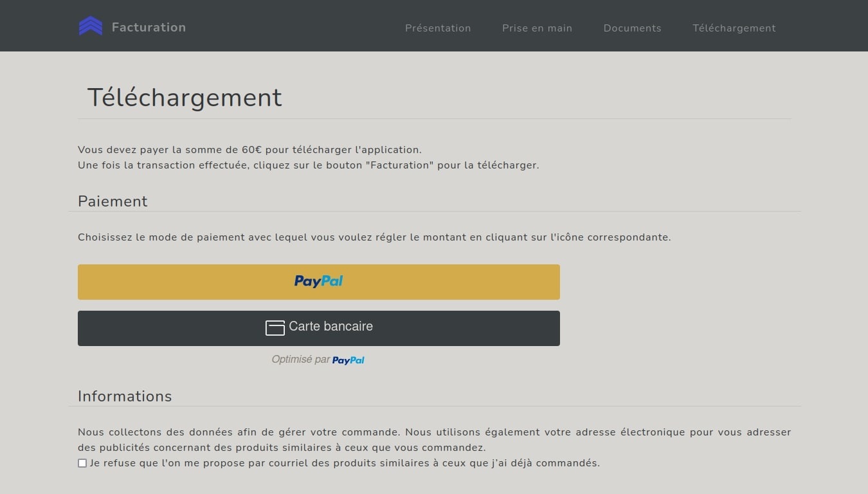Image resolution: width=868 pixels, height=494 pixels.
Task: Tick the checkbox refusing similar product emails
Action: (82, 463)
